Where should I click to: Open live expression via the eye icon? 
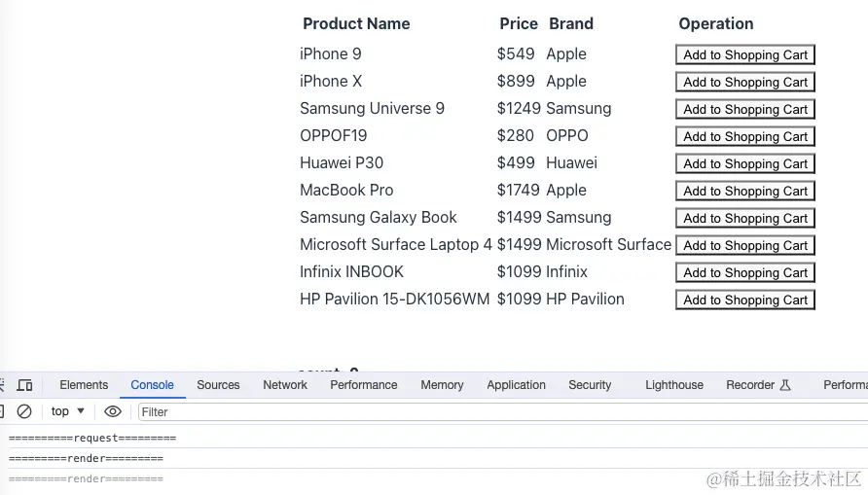pos(113,411)
